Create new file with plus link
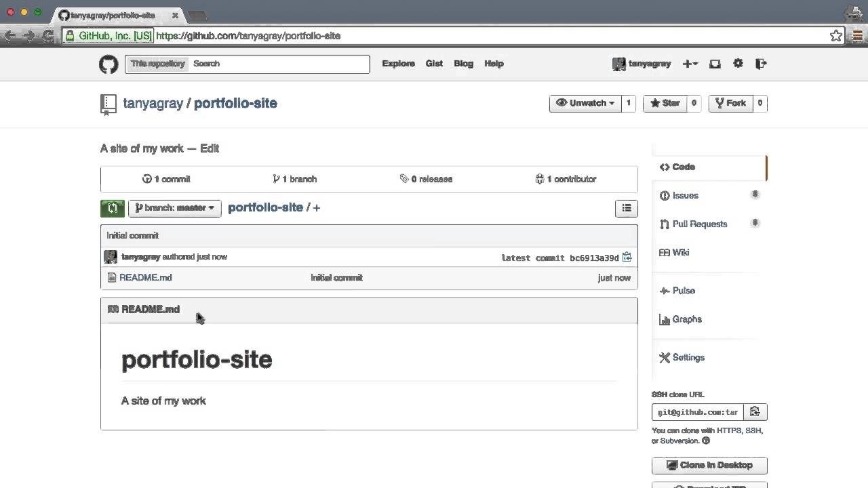The height and width of the screenshot is (488, 868). pyautogui.click(x=317, y=208)
